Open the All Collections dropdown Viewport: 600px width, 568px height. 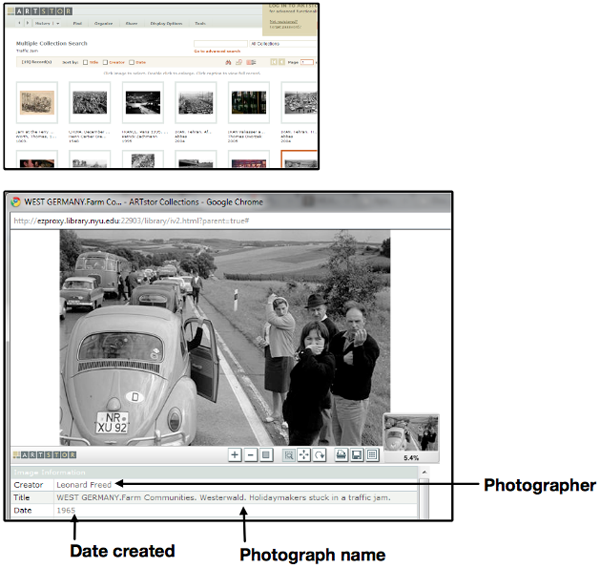[280, 44]
